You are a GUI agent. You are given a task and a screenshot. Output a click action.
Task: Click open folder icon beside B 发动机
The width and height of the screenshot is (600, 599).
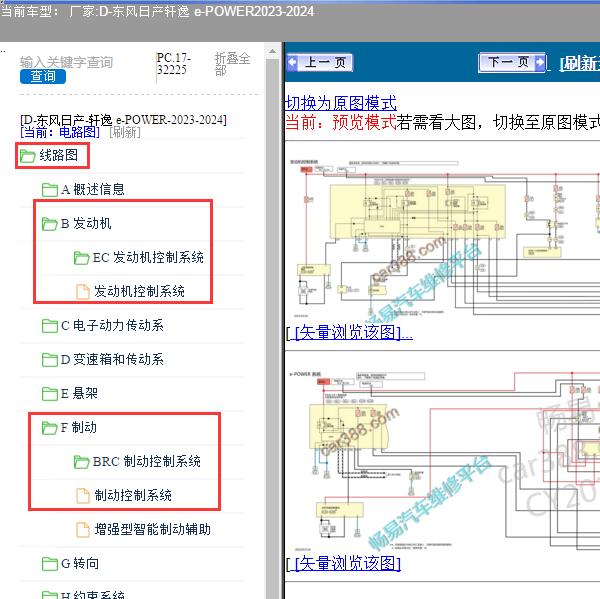pyautogui.click(x=50, y=224)
